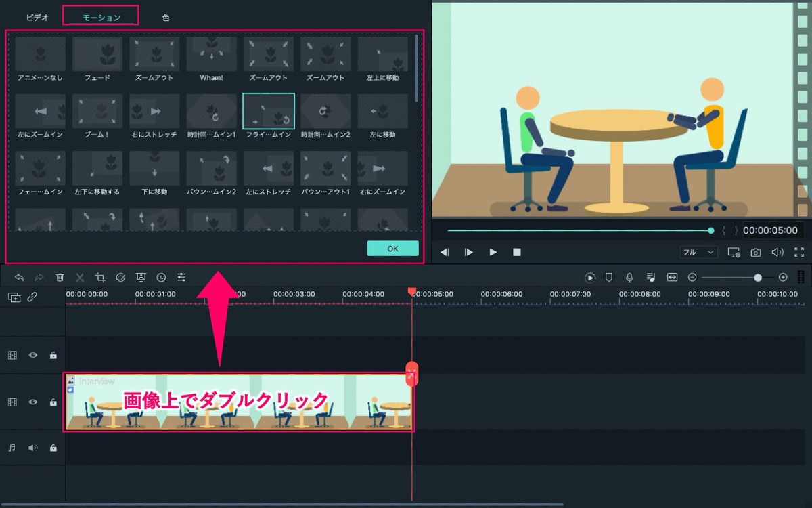Click the preview playback progress slider

[579, 230]
